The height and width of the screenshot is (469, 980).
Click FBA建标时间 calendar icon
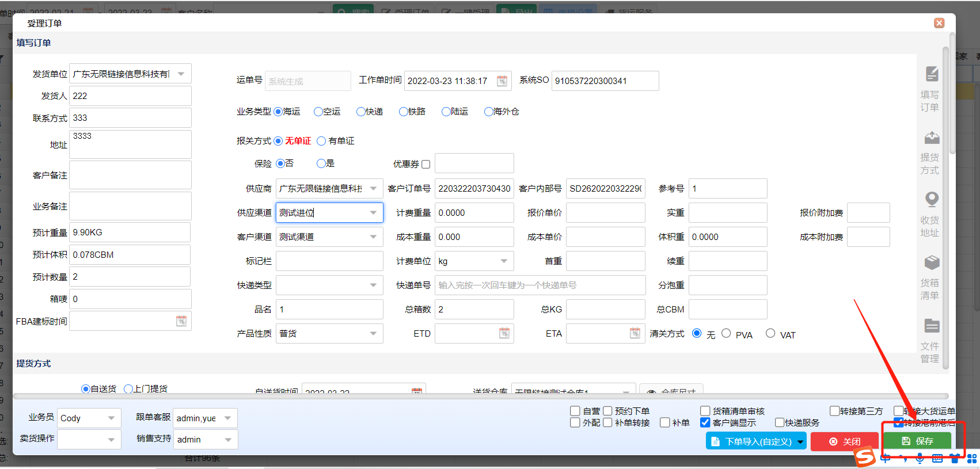[x=181, y=321]
